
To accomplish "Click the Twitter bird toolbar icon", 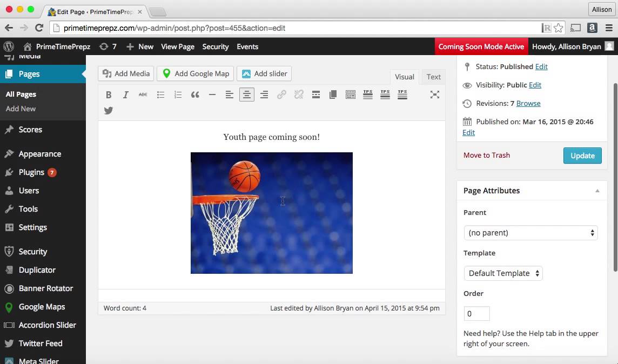I will 109,111.
